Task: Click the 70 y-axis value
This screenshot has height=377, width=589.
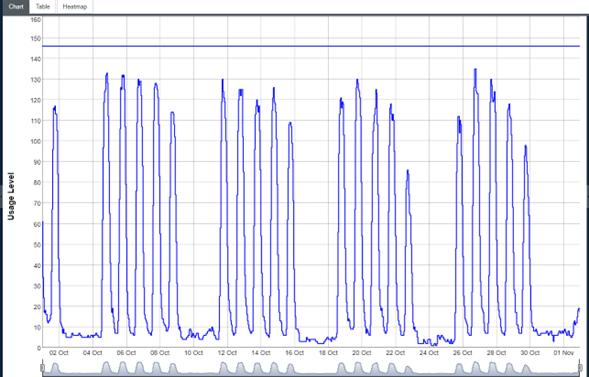Action: 37,203
